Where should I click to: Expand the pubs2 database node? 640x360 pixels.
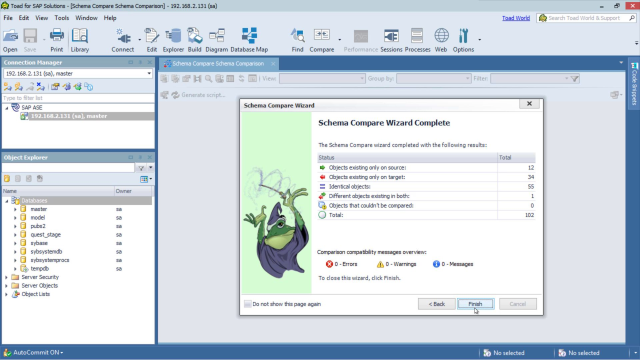pos(16,226)
